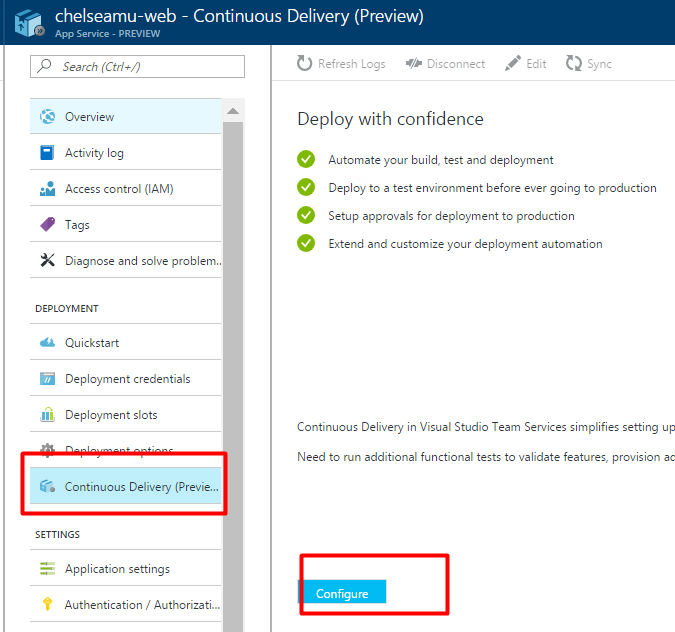Click green checkmark beside 'Deploy to a test environment'
The height and width of the screenshot is (632, 675).
306,187
